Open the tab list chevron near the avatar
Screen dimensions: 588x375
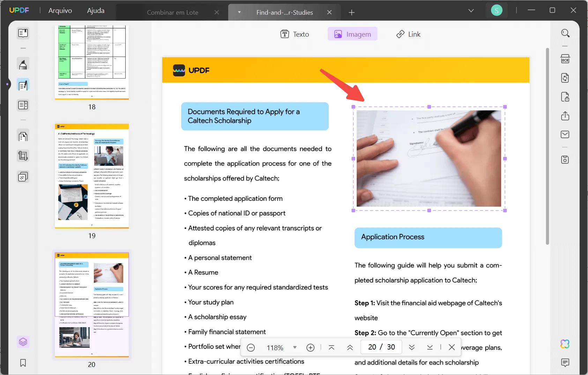point(471,10)
